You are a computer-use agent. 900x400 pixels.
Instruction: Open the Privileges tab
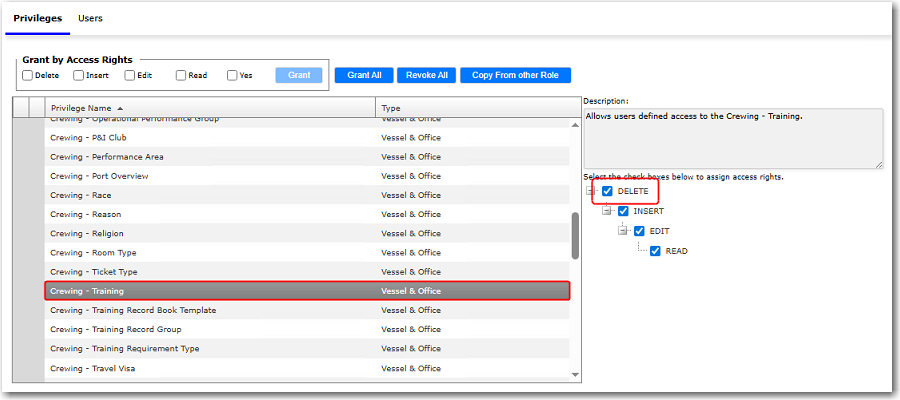pos(37,18)
